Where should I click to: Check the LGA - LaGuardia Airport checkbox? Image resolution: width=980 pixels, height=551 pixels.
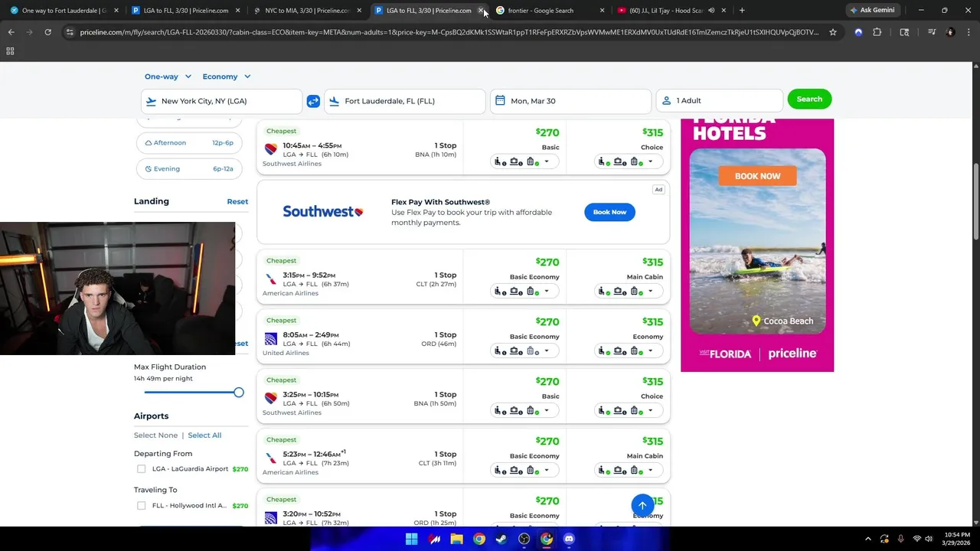[x=141, y=469]
